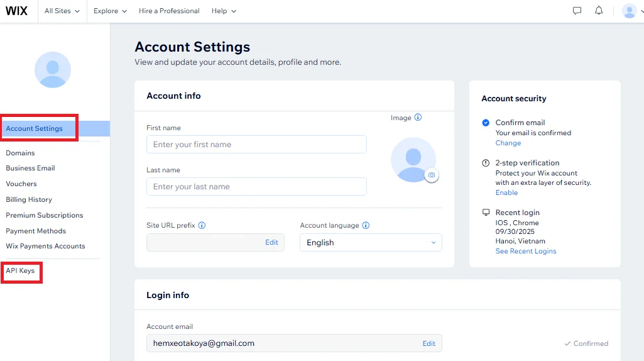Click the Recent login monitor icon
This screenshot has width=644, height=361.
coord(486,212)
